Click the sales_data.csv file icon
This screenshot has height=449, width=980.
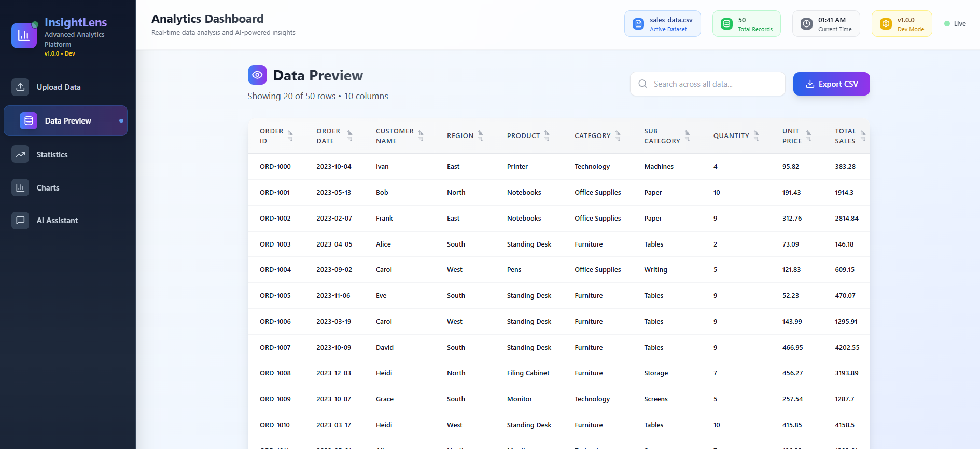pyautogui.click(x=638, y=24)
